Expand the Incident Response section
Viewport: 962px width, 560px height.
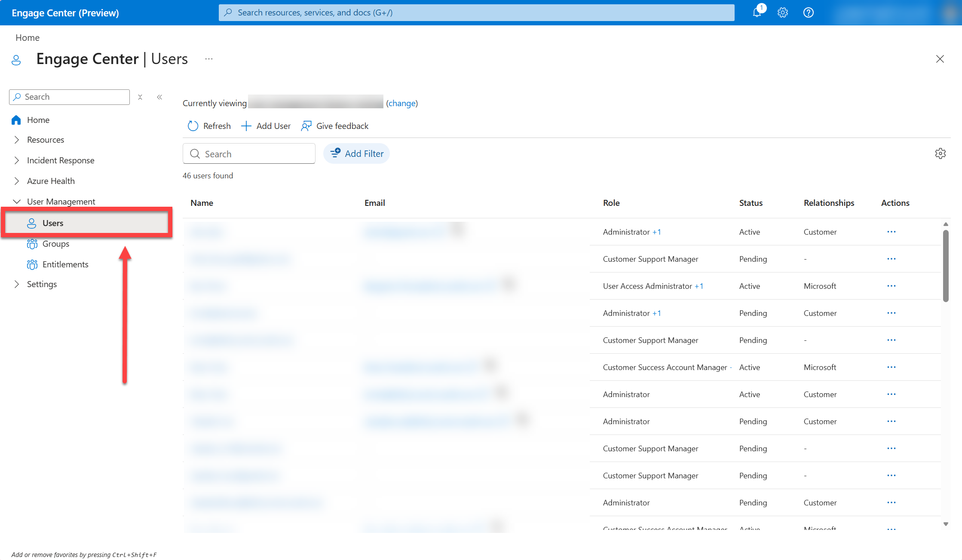(x=16, y=160)
